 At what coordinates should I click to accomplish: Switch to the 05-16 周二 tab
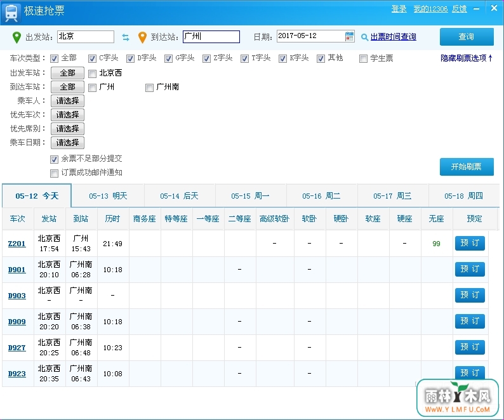point(321,195)
